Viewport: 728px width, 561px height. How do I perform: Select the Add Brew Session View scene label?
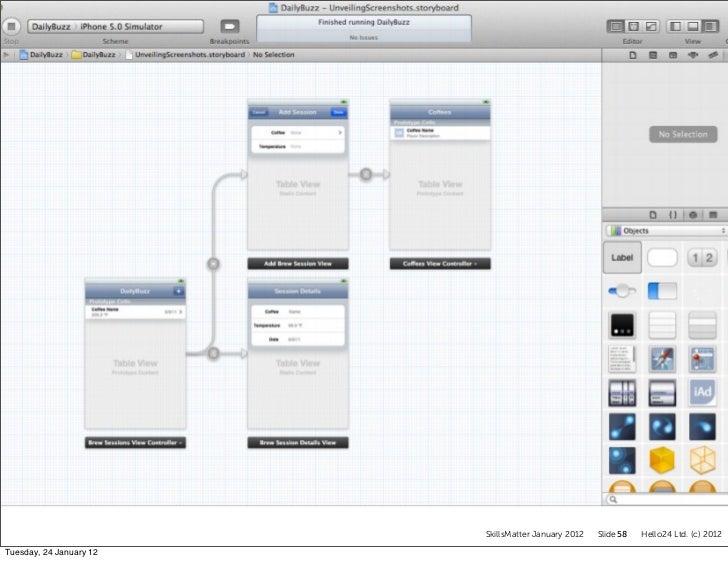click(298, 264)
